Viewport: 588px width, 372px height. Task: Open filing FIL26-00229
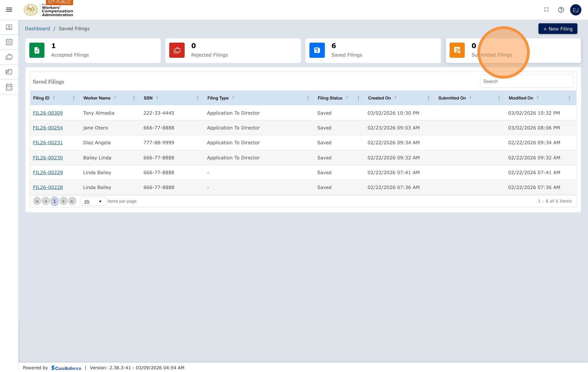click(48, 172)
